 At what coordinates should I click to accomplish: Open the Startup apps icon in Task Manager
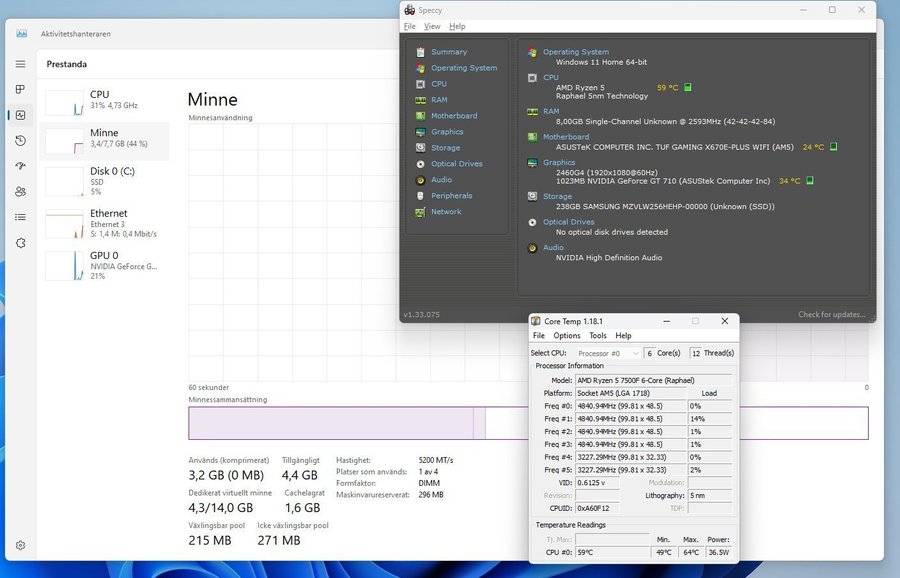(x=21, y=166)
